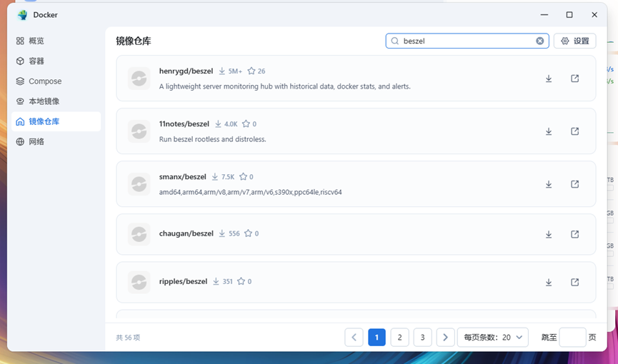Open the 概览 overview section
618x364 pixels.
tap(56, 41)
